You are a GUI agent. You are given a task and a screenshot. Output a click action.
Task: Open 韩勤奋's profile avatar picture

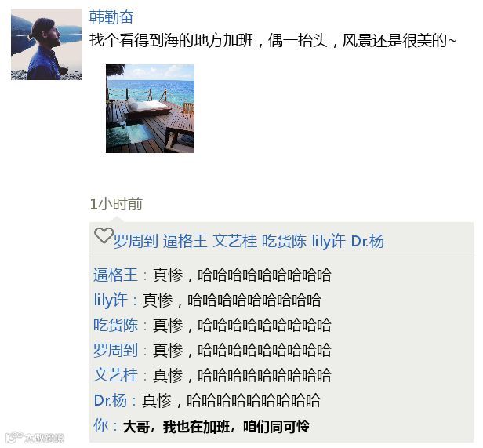point(46,45)
